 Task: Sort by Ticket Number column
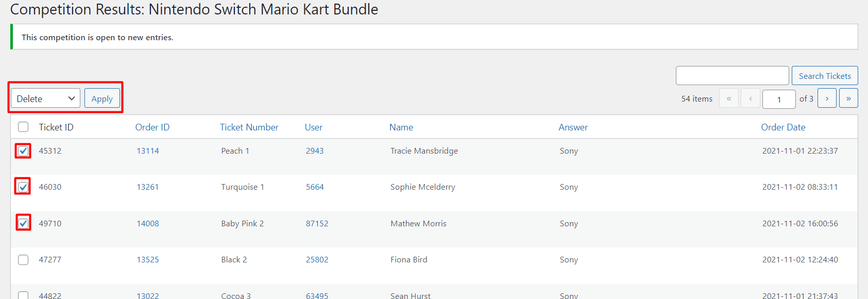coord(249,127)
